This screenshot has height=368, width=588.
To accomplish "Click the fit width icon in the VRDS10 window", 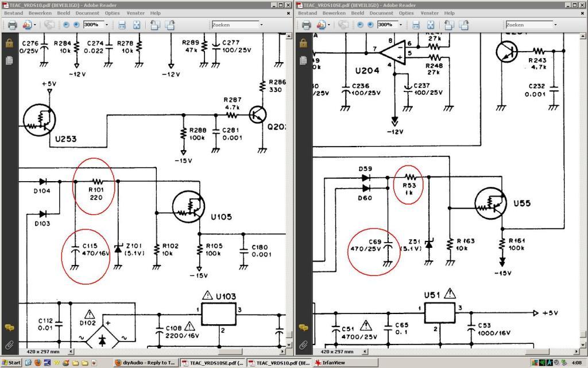I will pos(122,25).
